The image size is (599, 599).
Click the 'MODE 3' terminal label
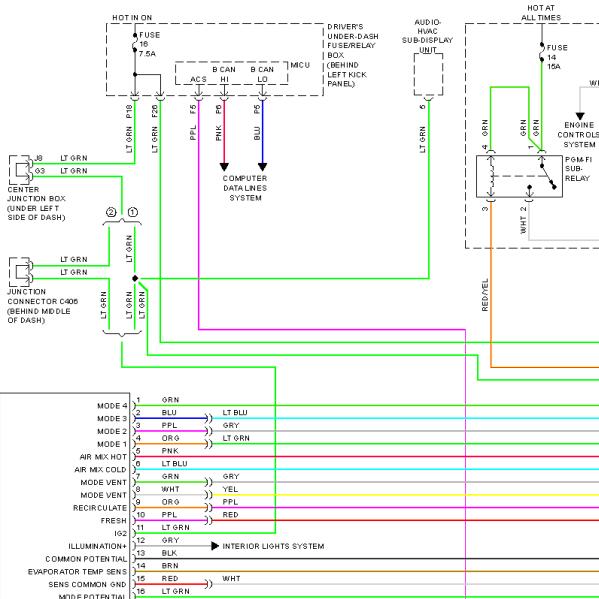click(x=112, y=418)
